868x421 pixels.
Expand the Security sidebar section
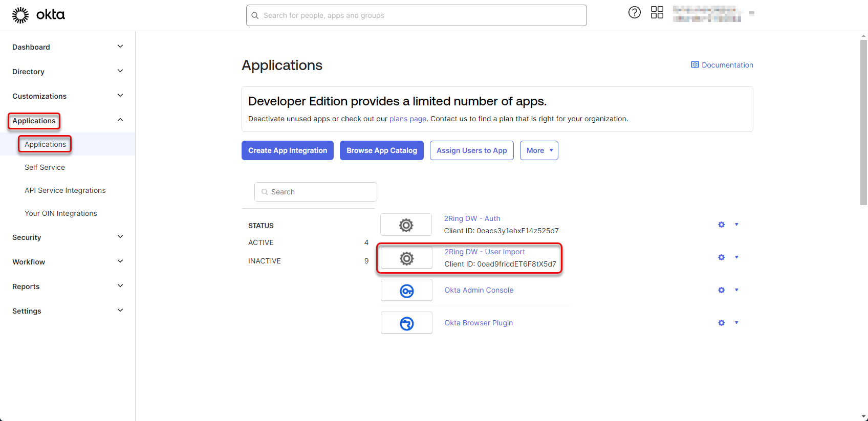pyautogui.click(x=120, y=237)
